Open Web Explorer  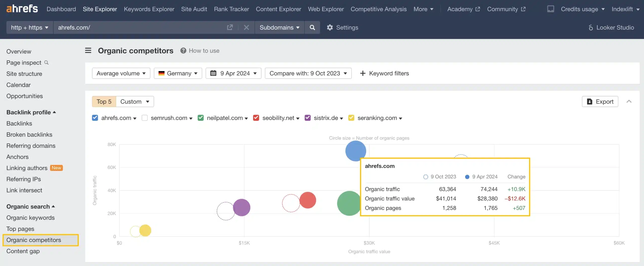[x=326, y=9]
